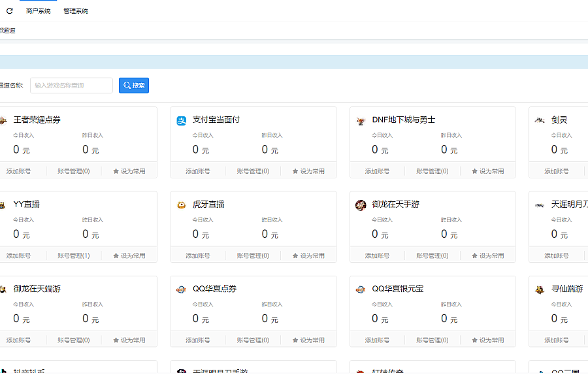Set DNF地下城与勇士 as 常用 favorite
The height and width of the screenshot is (392, 588).
click(x=488, y=171)
